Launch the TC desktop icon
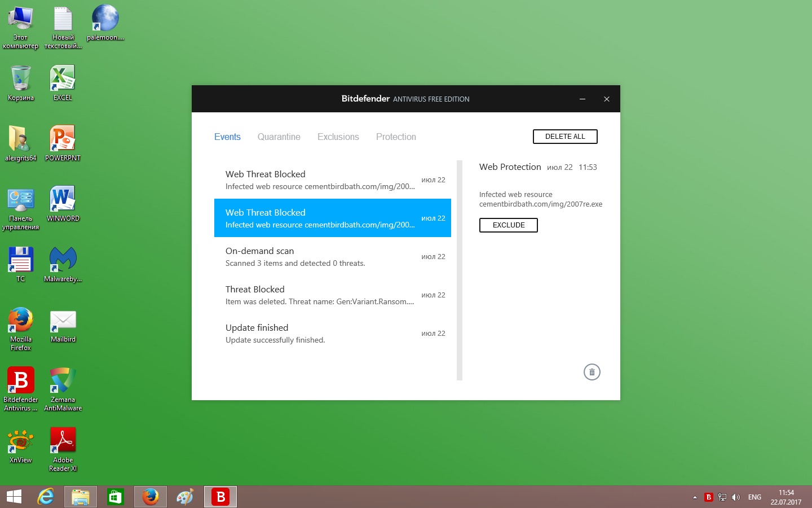 point(20,265)
